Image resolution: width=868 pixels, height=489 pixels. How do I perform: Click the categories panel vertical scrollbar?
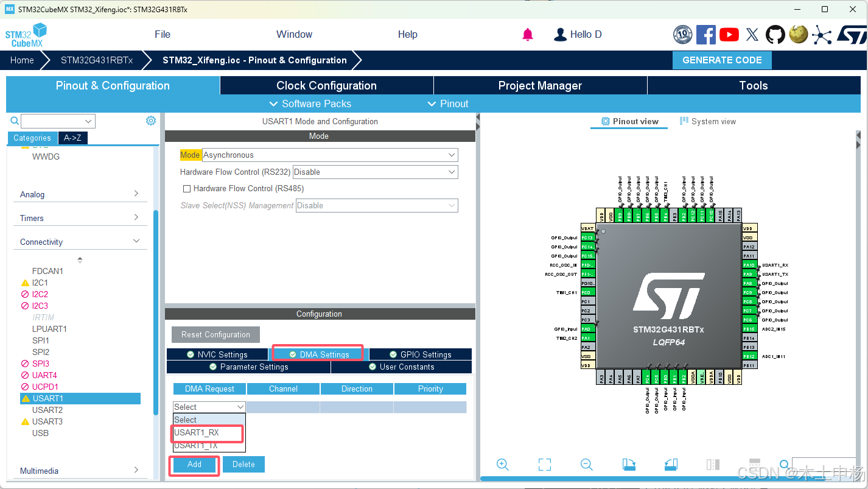pos(156,312)
